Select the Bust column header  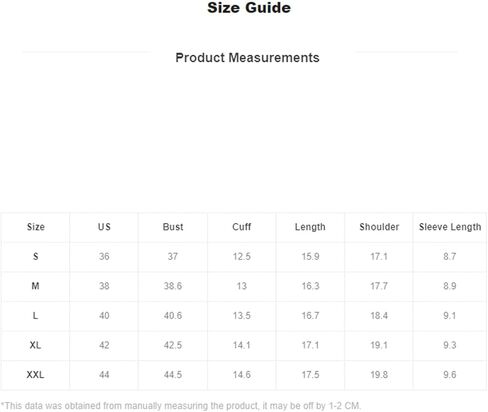click(173, 227)
